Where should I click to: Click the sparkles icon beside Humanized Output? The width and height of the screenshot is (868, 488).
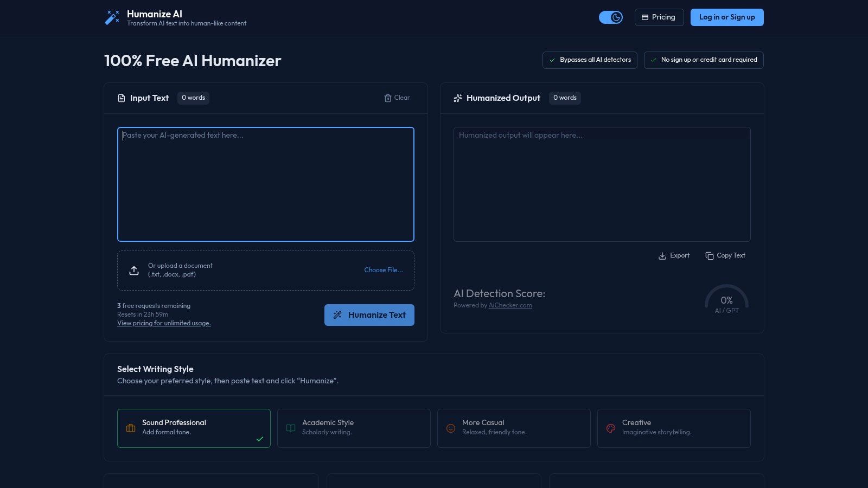click(x=457, y=98)
